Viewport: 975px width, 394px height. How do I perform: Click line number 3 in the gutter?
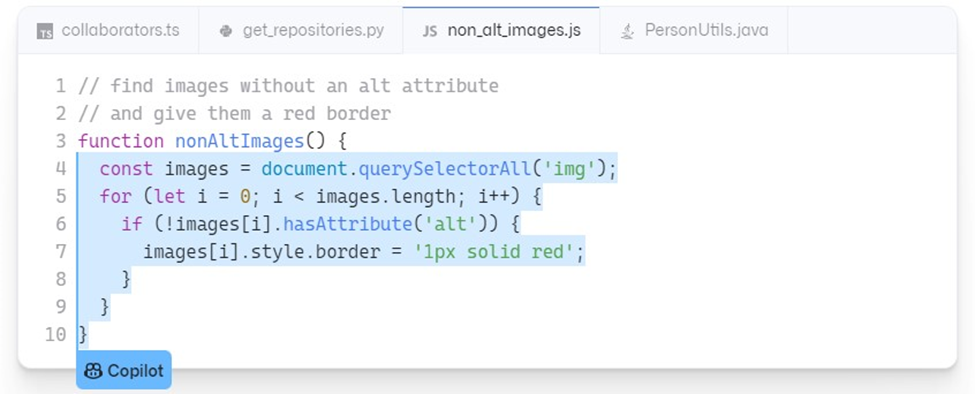60,141
